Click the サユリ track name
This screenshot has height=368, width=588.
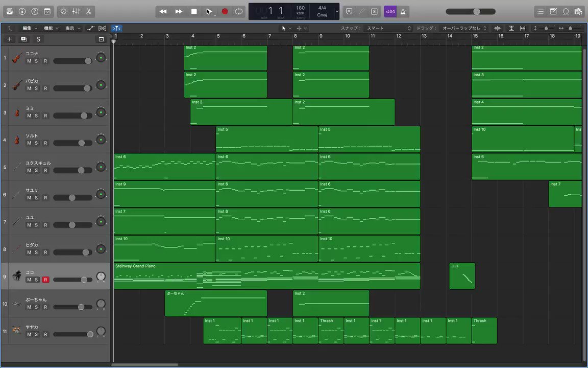[32, 190]
